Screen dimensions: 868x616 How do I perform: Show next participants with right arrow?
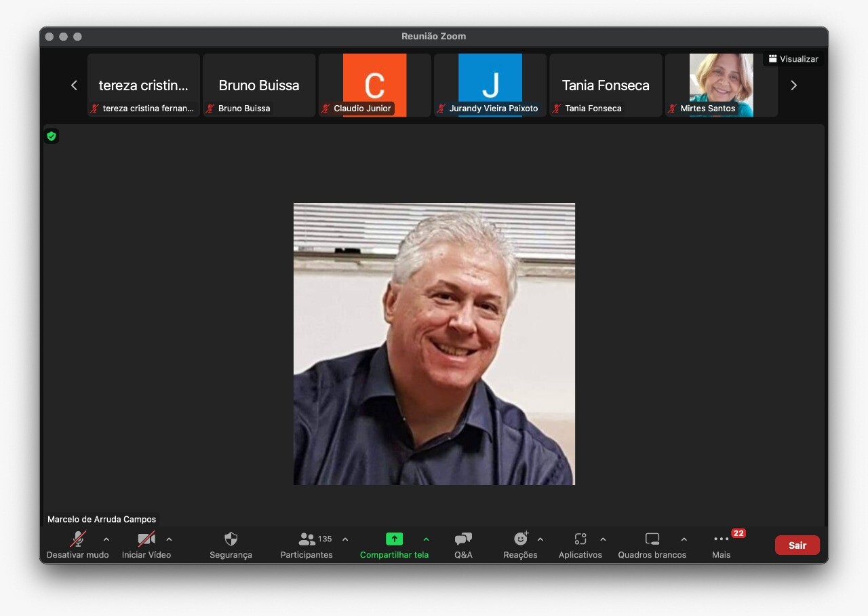coord(793,85)
